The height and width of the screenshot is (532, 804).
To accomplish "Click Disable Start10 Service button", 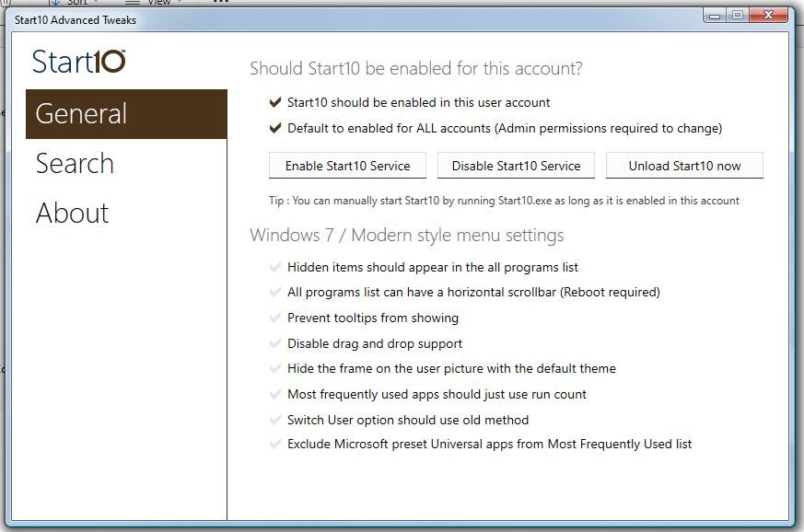I will pos(516,166).
